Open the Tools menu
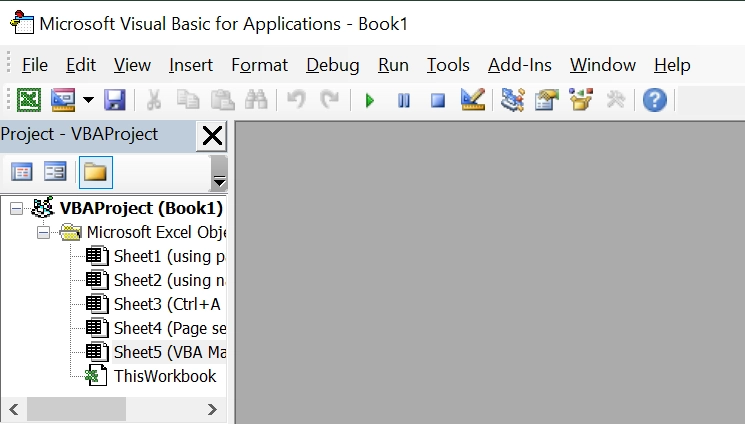This screenshot has height=424, width=745. pos(448,65)
